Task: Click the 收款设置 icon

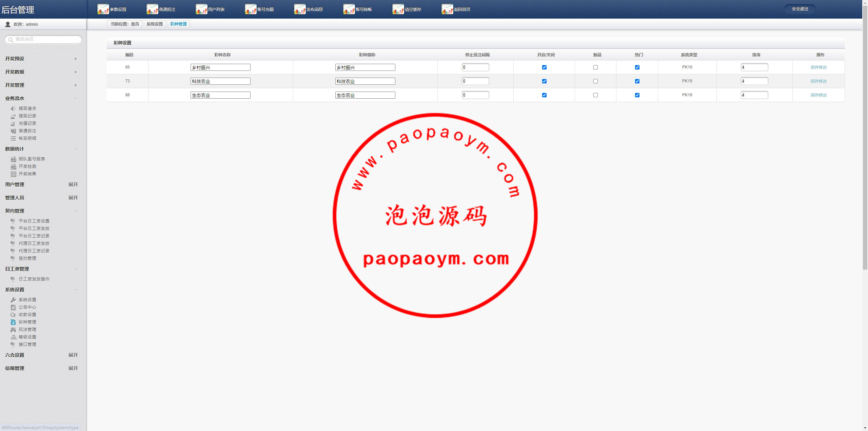Action: coord(13,315)
